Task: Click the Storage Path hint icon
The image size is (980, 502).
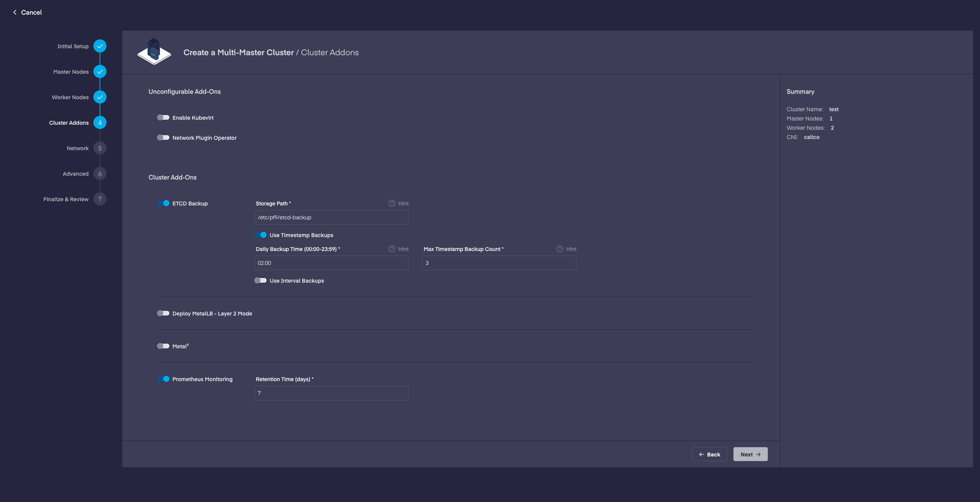Action: pyautogui.click(x=392, y=204)
